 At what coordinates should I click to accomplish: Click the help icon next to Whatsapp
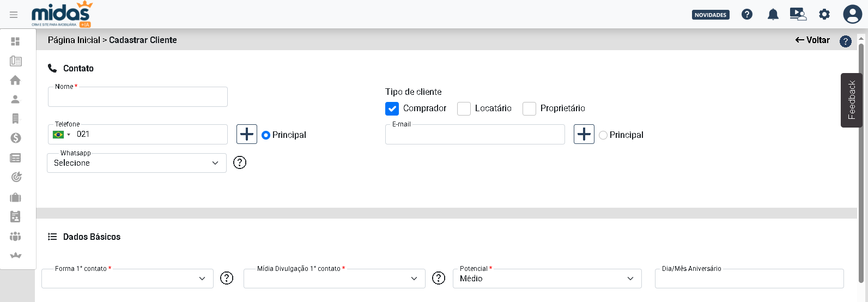click(x=240, y=162)
